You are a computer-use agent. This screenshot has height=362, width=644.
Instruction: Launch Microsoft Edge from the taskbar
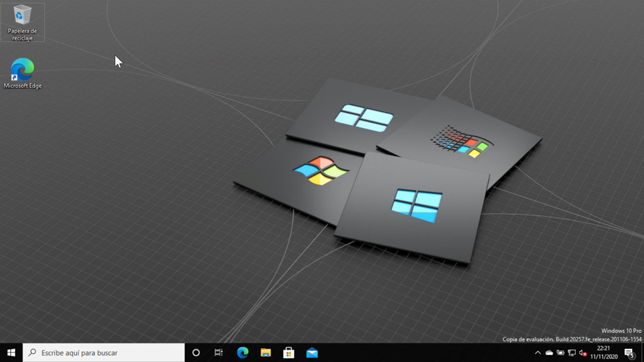pyautogui.click(x=243, y=353)
